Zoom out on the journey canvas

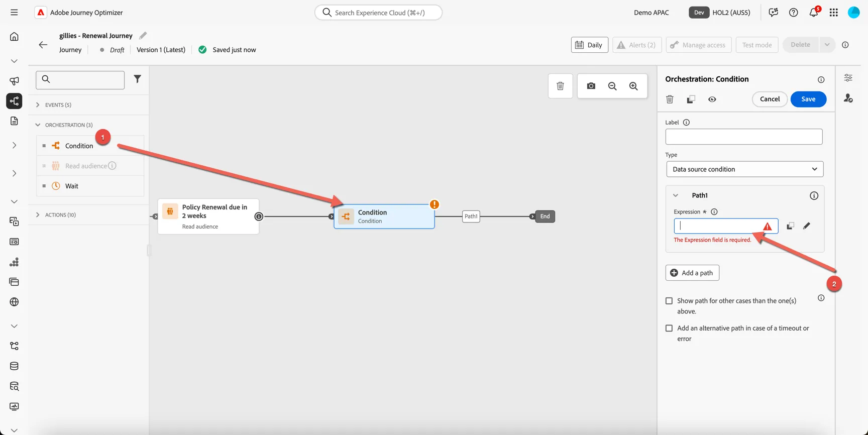[612, 86]
